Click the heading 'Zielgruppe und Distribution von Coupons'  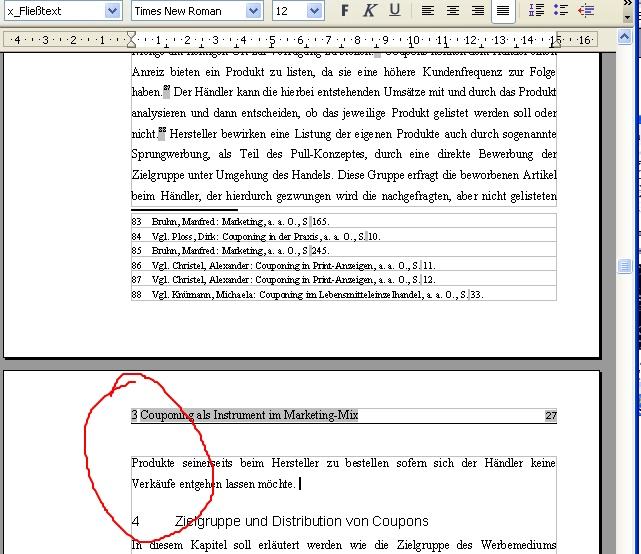[301, 521]
